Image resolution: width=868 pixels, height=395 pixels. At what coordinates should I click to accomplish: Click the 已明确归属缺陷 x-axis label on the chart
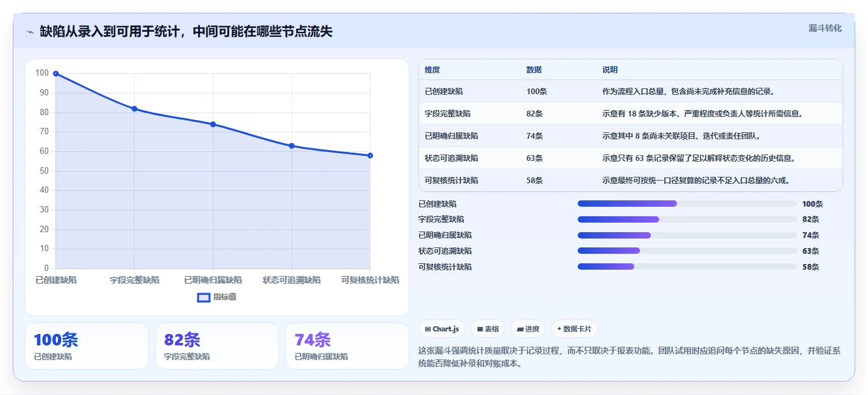point(213,280)
